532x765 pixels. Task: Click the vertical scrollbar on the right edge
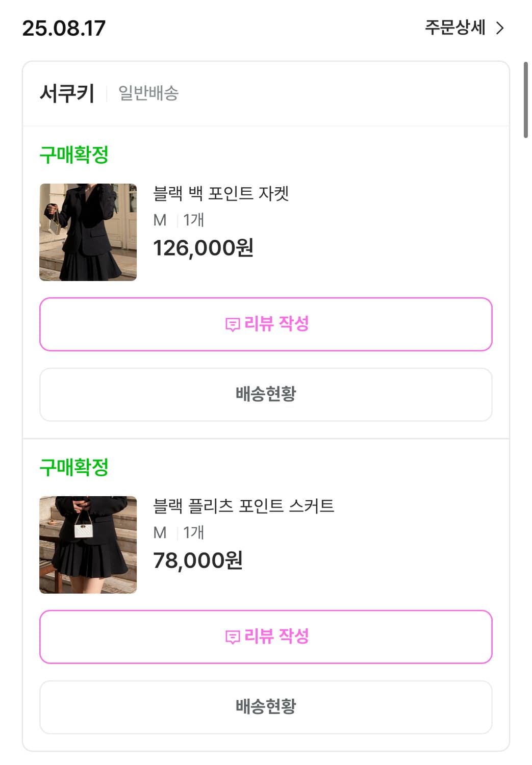point(525,100)
